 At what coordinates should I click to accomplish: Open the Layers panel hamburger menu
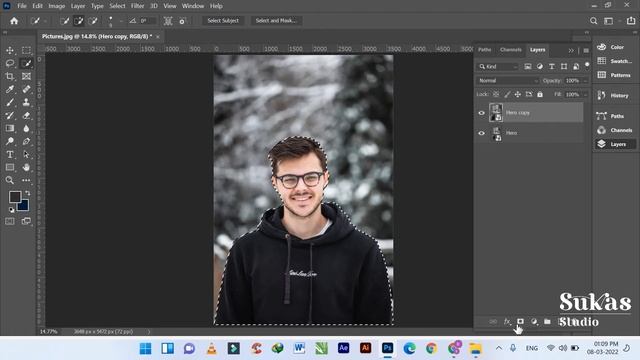[586, 50]
